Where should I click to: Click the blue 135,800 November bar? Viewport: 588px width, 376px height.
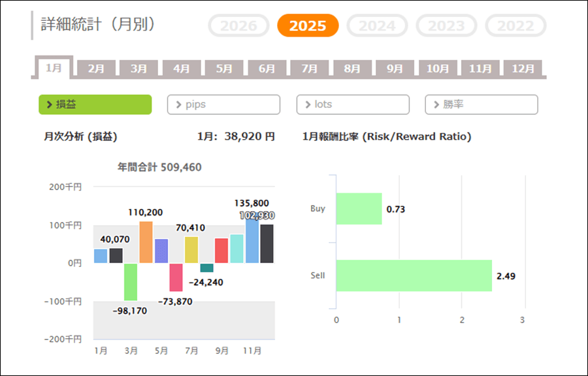pos(252,239)
